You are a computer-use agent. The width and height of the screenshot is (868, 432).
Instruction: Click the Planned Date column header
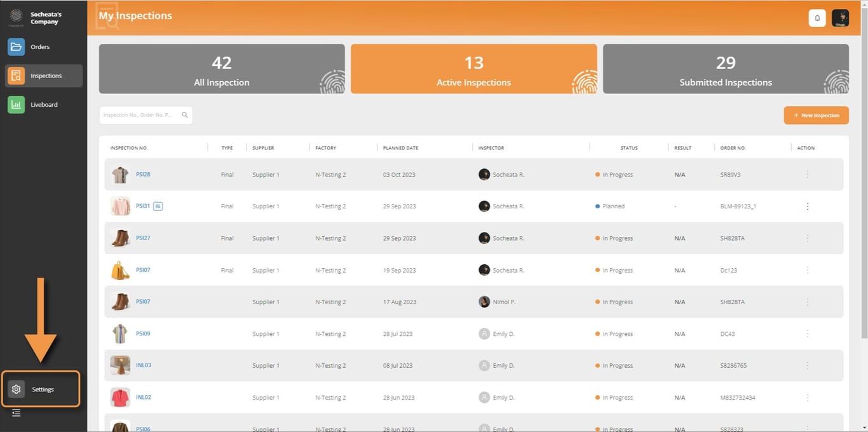pyautogui.click(x=400, y=148)
